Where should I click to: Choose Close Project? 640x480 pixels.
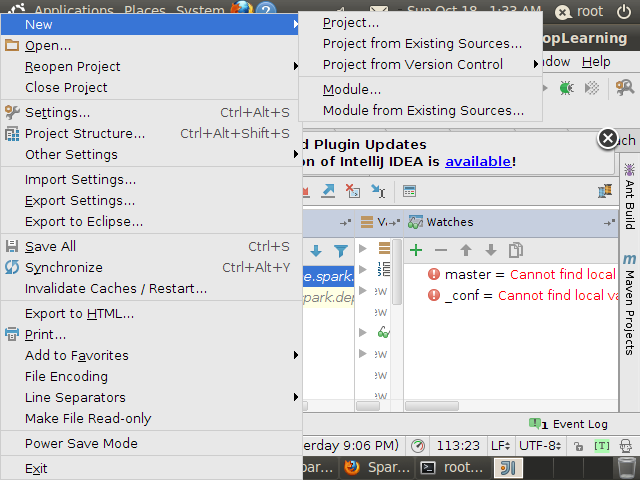151,87
